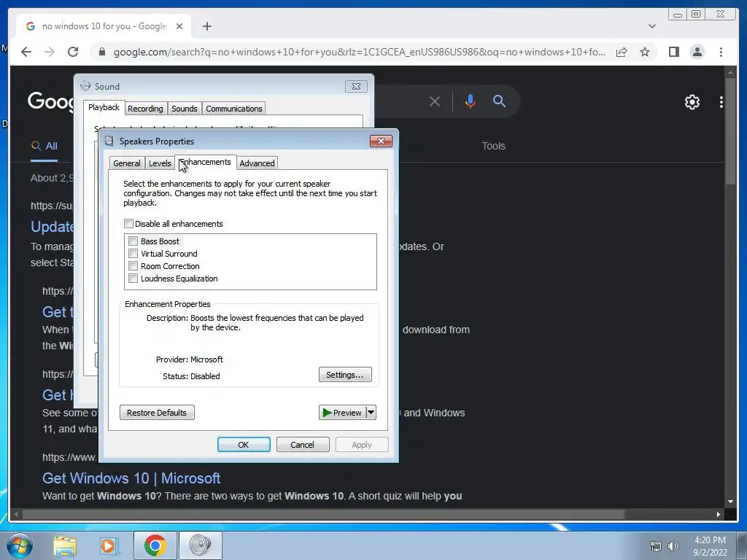The height and width of the screenshot is (560, 747).
Task: Open Google quick settings gear
Action: click(692, 102)
